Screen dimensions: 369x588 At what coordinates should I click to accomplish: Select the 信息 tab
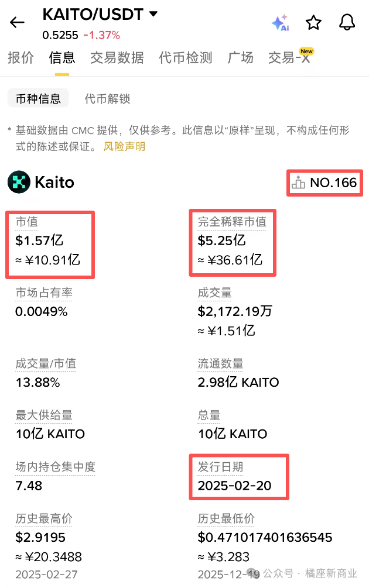[62, 57]
